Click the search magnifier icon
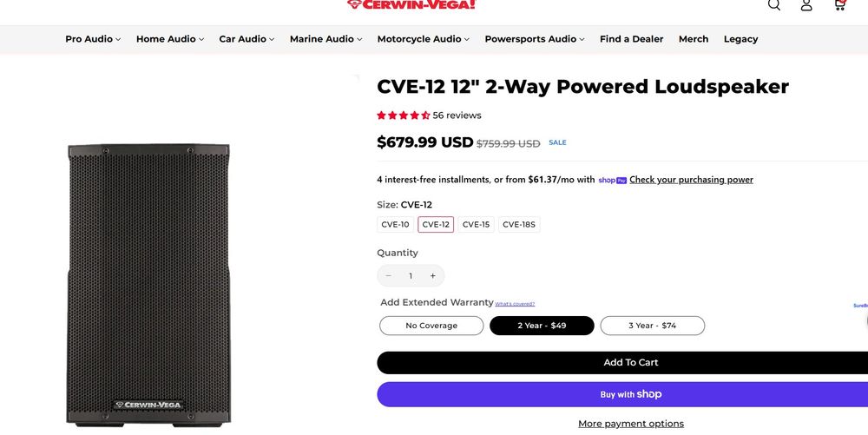This screenshot has width=868, height=435. 774,4
